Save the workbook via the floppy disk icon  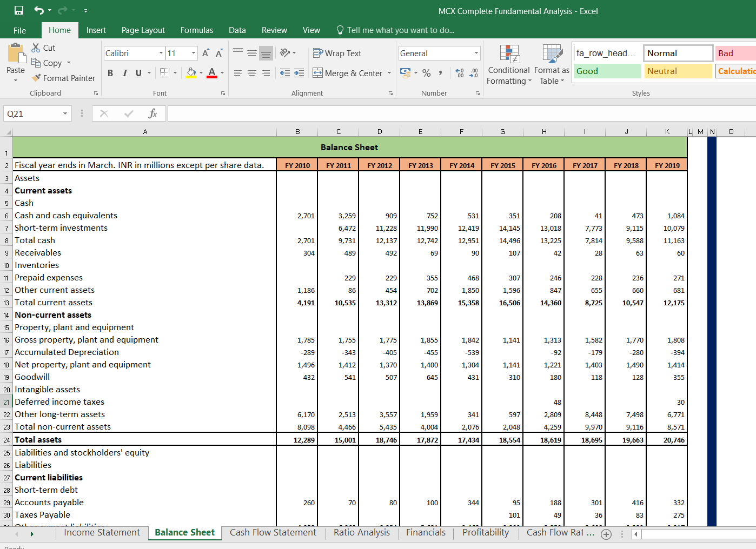coord(19,10)
